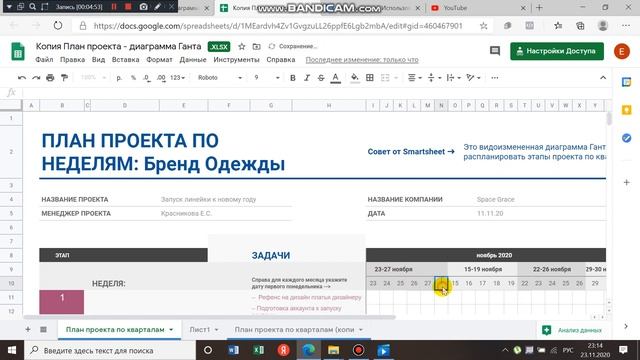Open Word from taskbar
The width and height of the screenshot is (640, 360).
(x=233, y=350)
